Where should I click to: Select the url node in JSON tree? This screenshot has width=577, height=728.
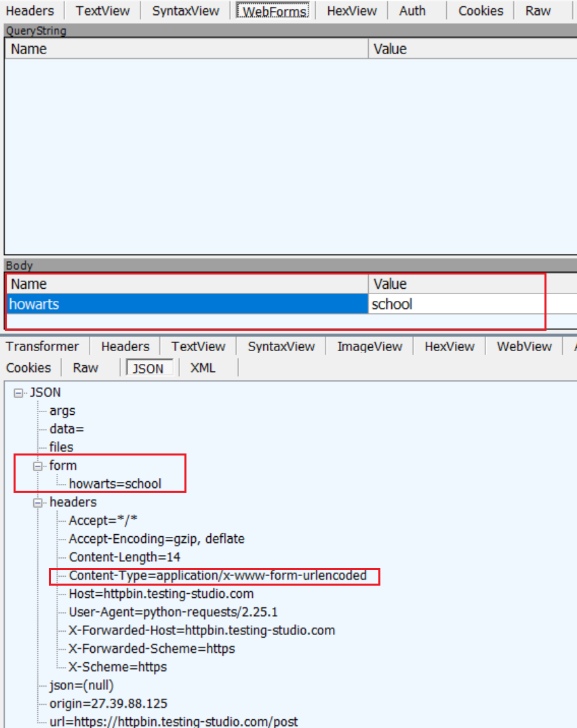point(173,721)
